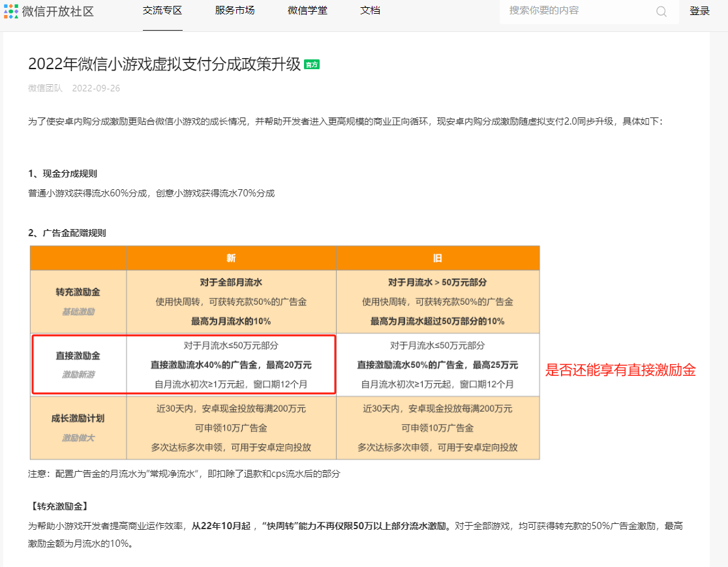Image resolution: width=728 pixels, height=567 pixels.
Task: Click the search magnifier icon
Action: coord(661,12)
